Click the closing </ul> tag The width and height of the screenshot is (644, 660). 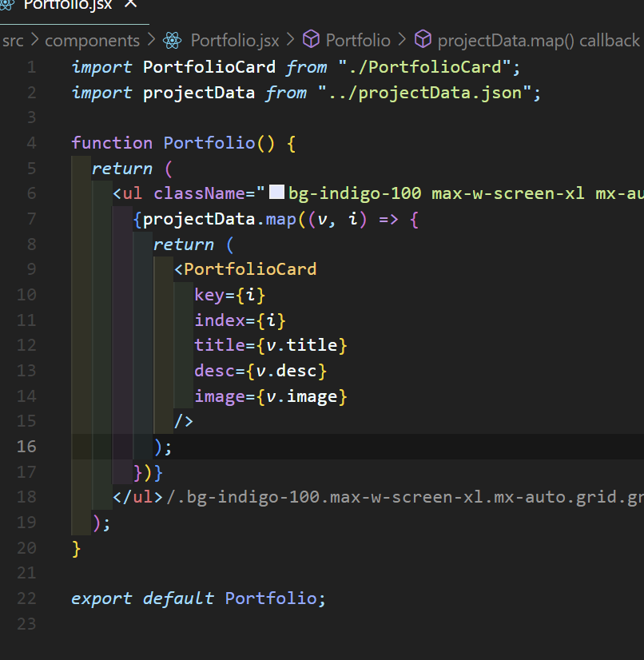137,497
